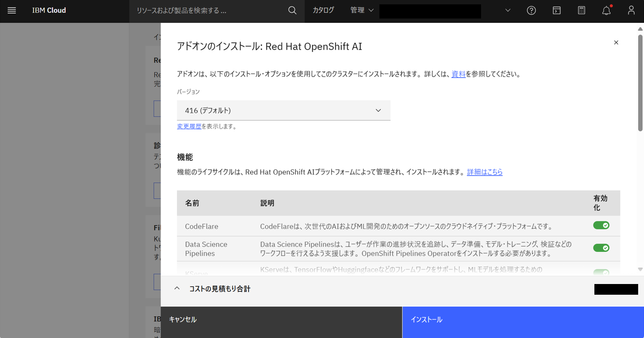Close the add-on install panel

tap(616, 43)
